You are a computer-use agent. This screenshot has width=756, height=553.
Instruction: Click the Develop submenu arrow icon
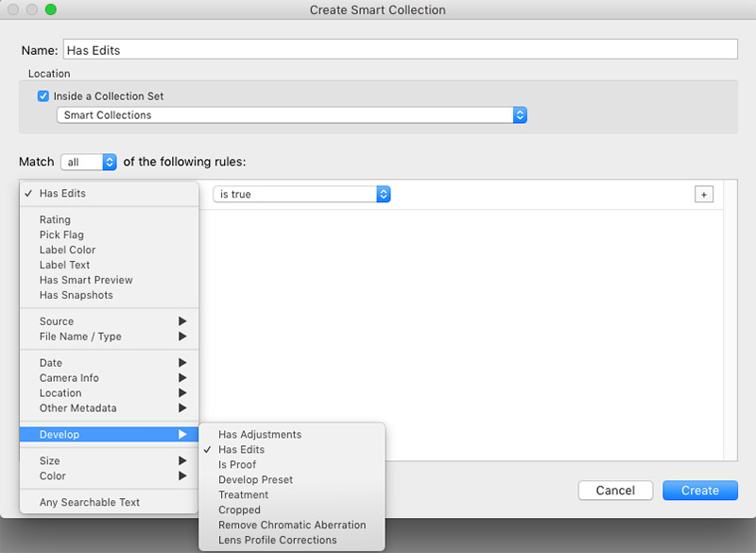click(x=182, y=435)
